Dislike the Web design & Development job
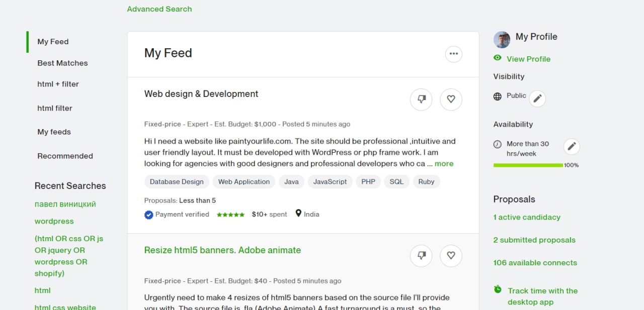 (421, 99)
